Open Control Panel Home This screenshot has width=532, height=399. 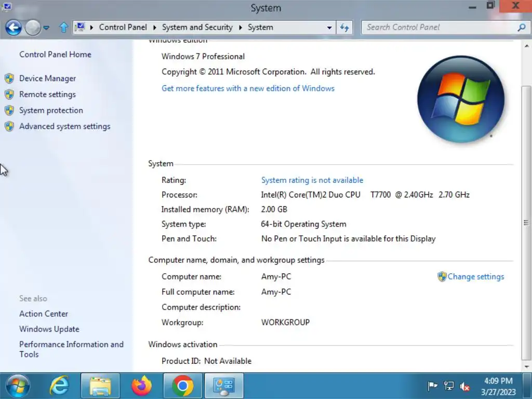(x=55, y=54)
